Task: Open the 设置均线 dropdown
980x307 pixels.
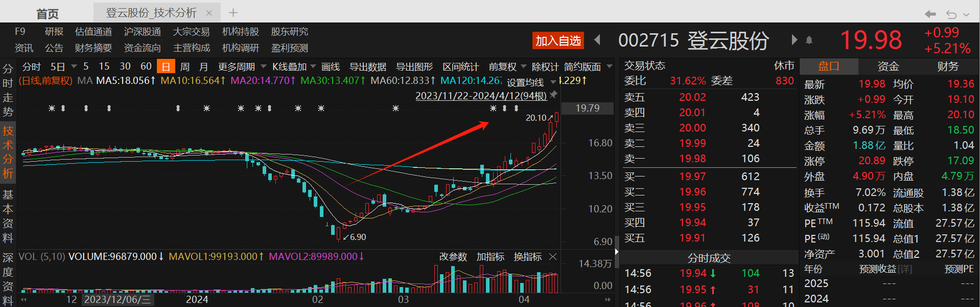Action: tap(531, 82)
